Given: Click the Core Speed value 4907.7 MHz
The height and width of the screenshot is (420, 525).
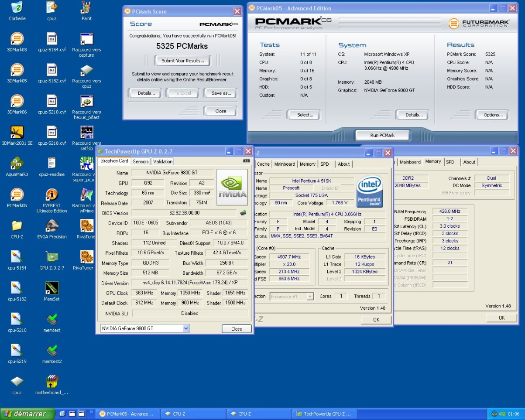Looking at the screenshot, I should coord(289,257).
